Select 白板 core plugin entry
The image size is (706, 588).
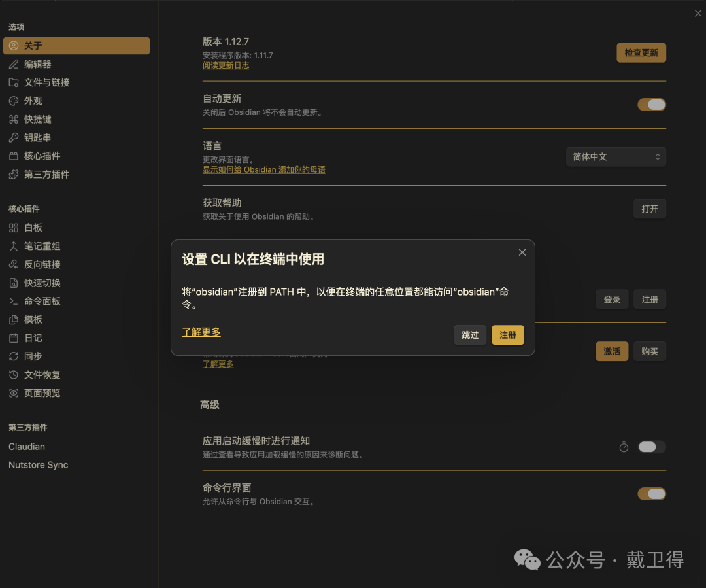pyautogui.click(x=76, y=228)
